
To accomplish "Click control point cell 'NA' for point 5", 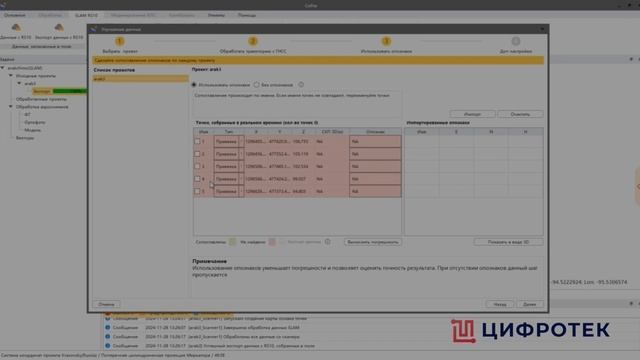I will pos(375,191).
